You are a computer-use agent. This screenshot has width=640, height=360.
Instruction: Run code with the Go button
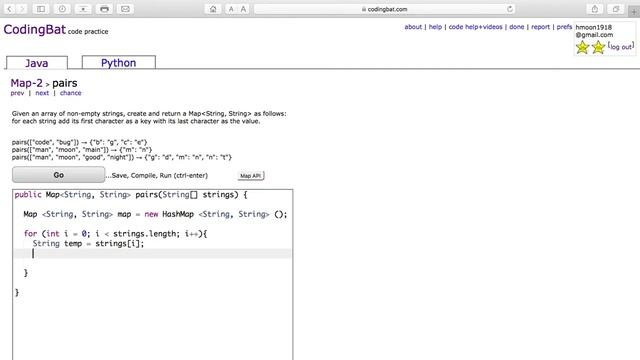pos(58,175)
